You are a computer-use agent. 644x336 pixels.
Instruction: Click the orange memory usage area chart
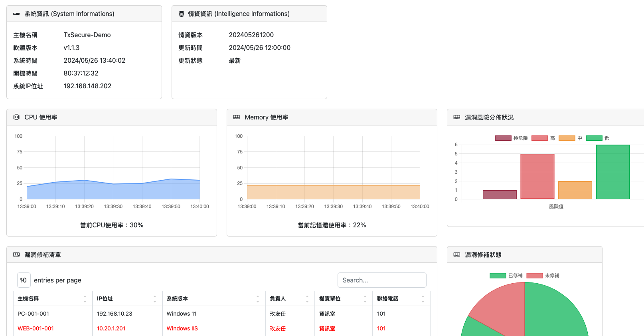point(334,192)
